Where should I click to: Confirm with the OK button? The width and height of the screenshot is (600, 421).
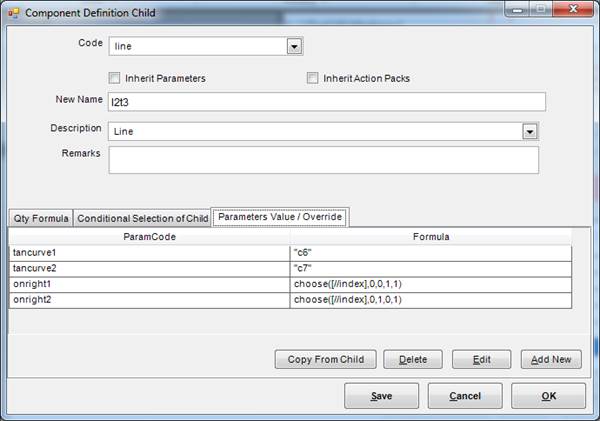coord(548,395)
